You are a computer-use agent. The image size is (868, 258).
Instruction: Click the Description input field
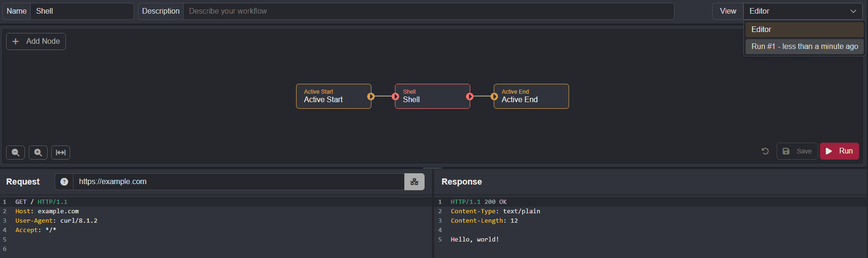pyautogui.click(x=428, y=11)
